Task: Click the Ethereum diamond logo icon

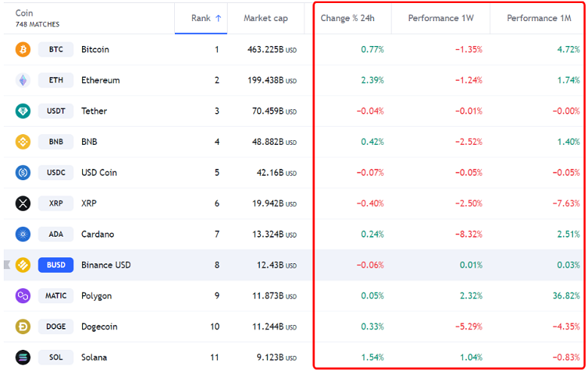Action: (23, 80)
